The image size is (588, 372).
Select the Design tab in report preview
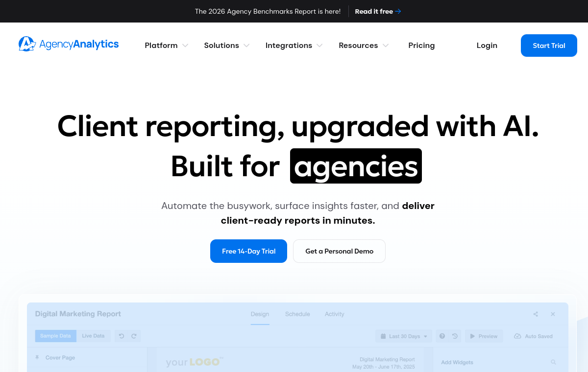[260, 314]
